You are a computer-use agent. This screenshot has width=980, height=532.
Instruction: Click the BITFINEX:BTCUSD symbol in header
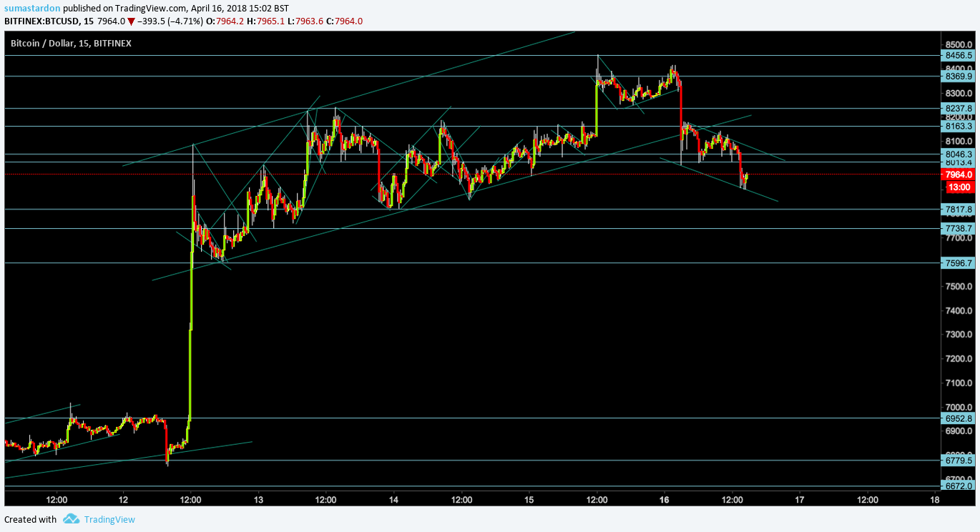point(44,21)
